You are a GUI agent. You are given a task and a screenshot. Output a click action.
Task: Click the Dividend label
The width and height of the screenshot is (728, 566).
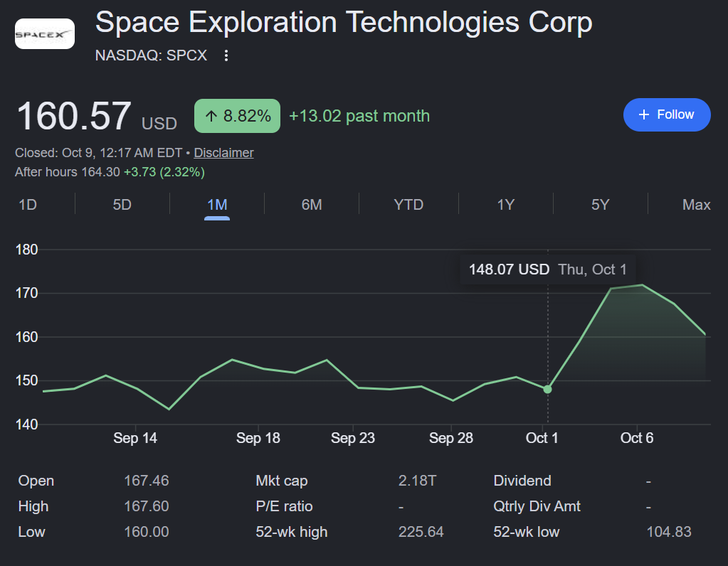click(x=522, y=481)
